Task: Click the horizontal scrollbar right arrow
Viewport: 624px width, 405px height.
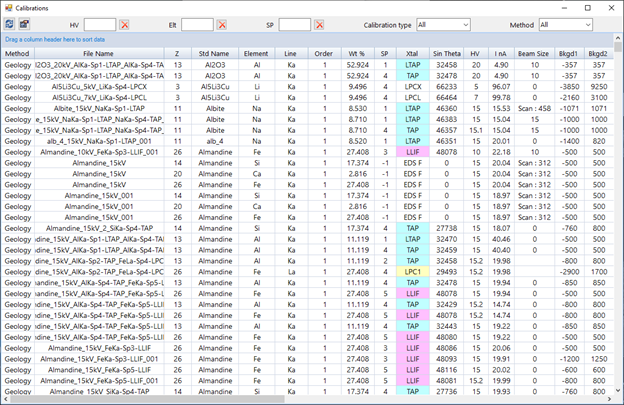Action: click(609, 399)
